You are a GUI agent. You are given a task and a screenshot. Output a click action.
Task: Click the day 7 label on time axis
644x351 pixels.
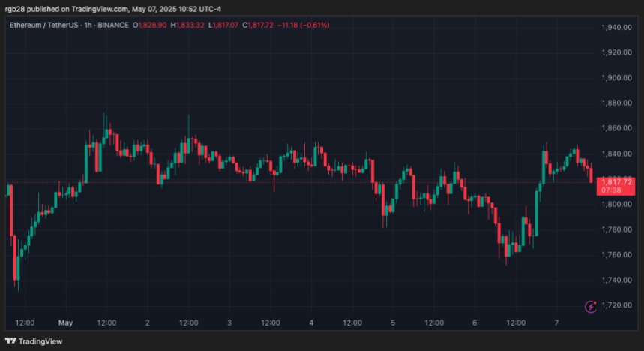click(556, 322)
